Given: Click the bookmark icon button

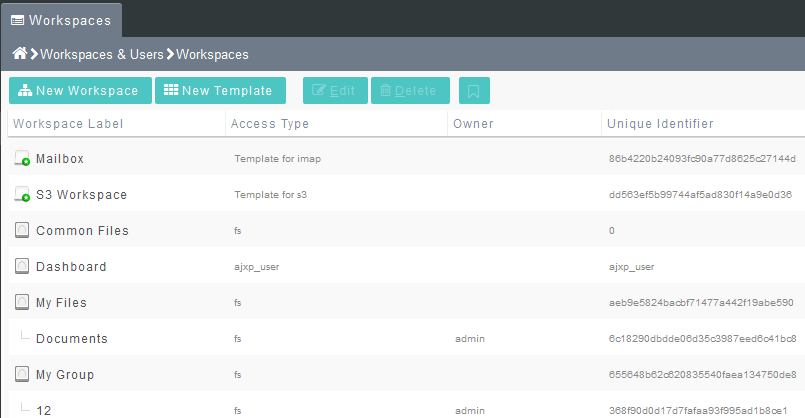Looking at the screenshot, I should tap(474, 91).
